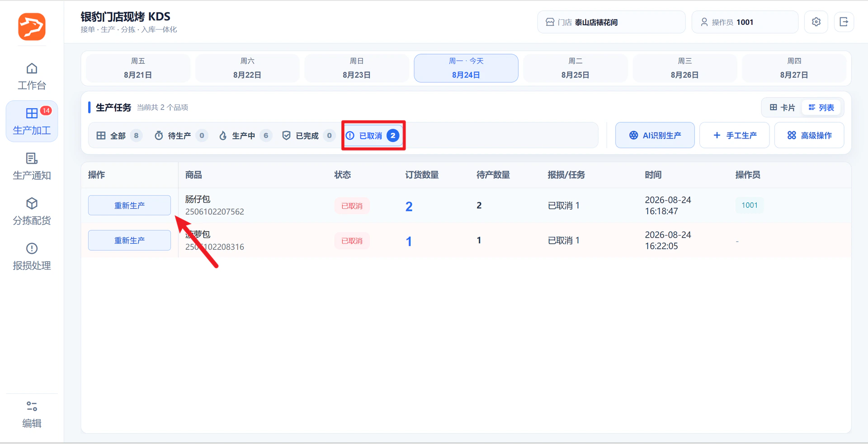
Task: Switch to 卡片 card view
Action: click(x=782, y=107)
